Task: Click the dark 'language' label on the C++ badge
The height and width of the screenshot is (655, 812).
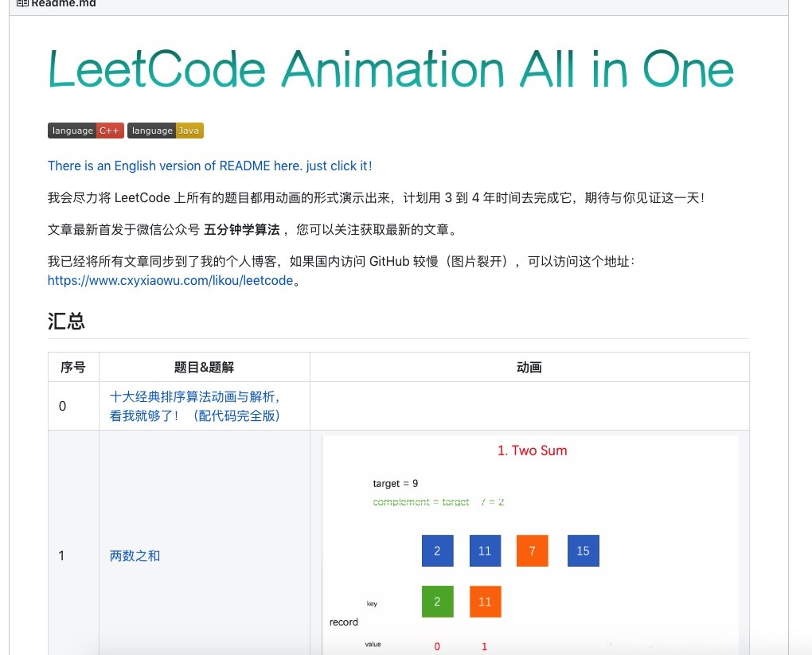Action: [x=72, y=131]
